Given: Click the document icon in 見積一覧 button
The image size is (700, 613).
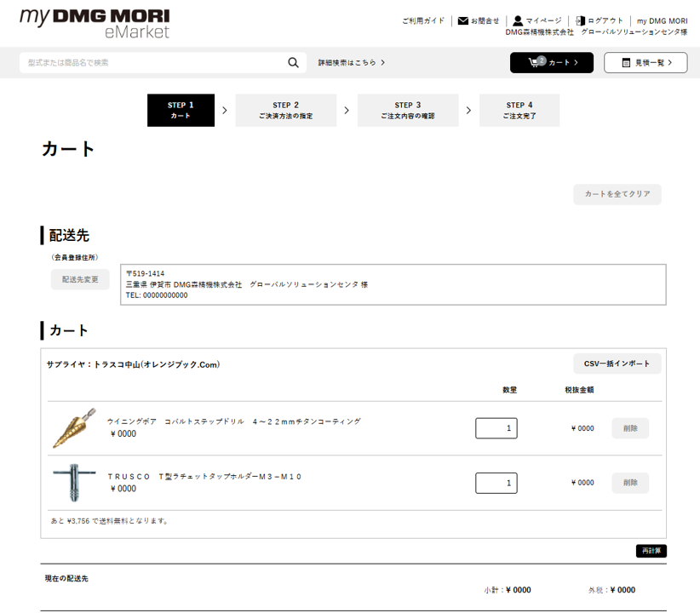Looking at the screenshot, I should [627, 62].
